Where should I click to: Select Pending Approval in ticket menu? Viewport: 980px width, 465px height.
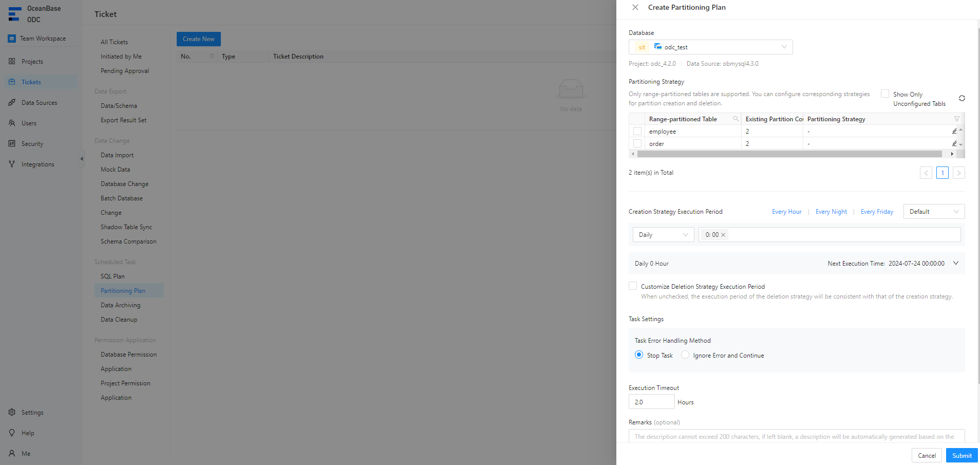tap(125, 71)
